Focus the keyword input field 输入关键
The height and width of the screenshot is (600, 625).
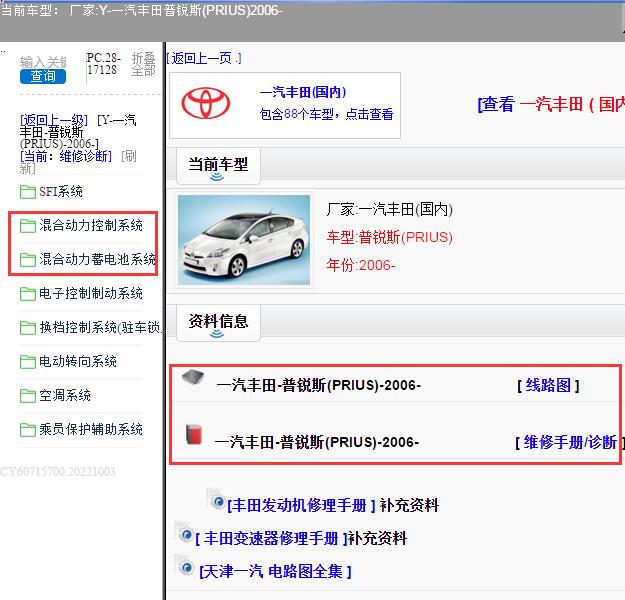pos(43,62)
